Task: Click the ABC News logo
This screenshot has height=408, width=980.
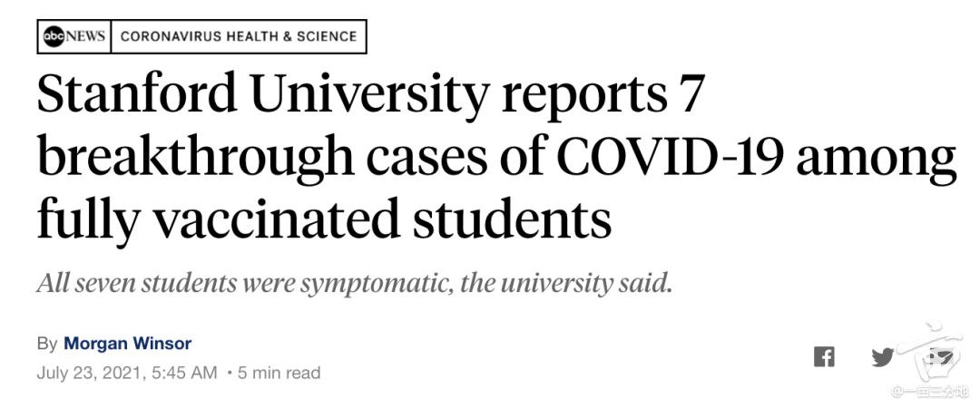Action: point(73,36)
